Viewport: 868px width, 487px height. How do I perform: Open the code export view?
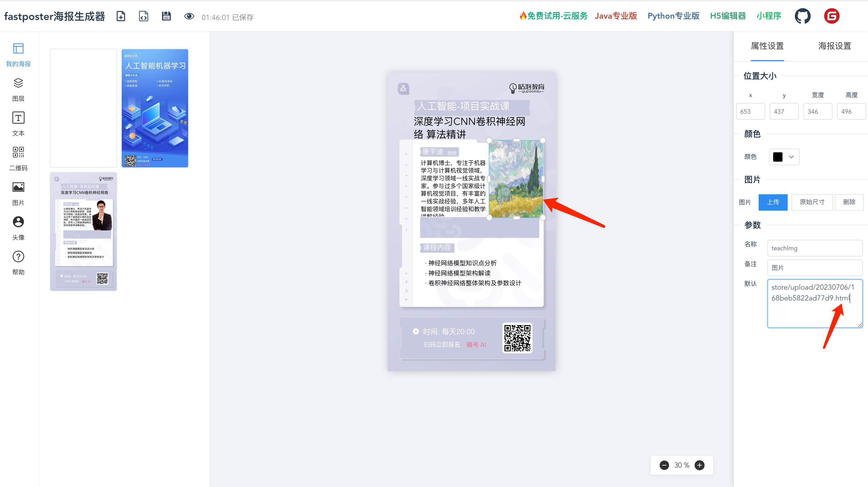click(143, 16)
